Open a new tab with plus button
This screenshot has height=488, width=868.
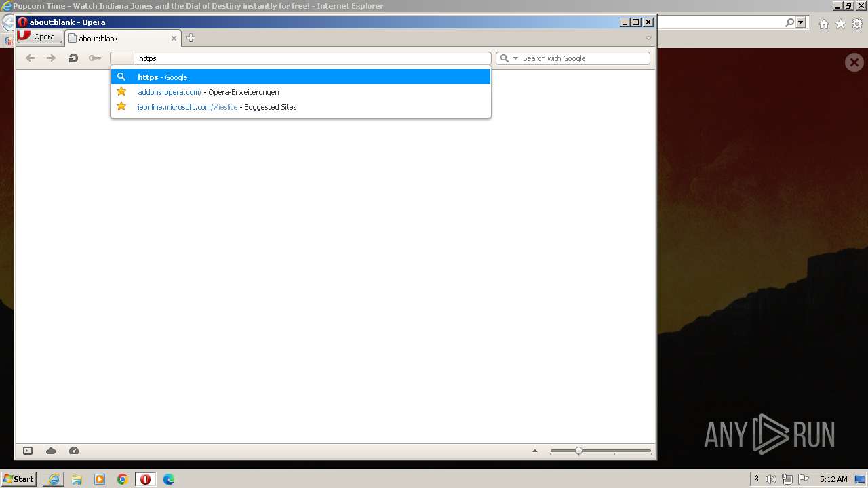click(x=191, y=38)
